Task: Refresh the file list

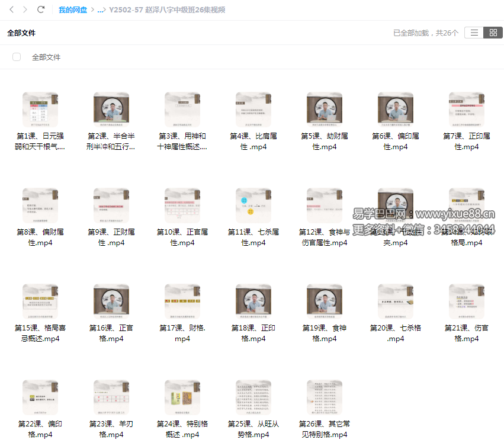Action: coord(41,9)
